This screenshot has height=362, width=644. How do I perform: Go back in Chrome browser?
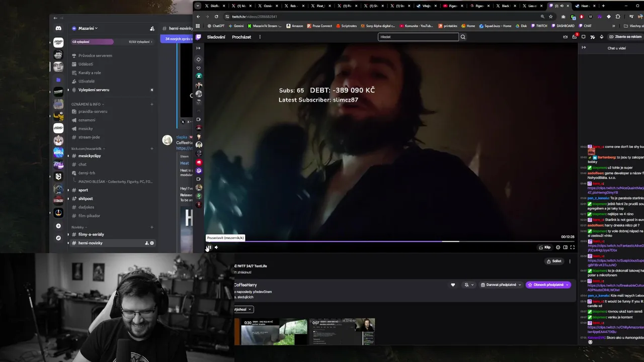[x=198, y=17]
